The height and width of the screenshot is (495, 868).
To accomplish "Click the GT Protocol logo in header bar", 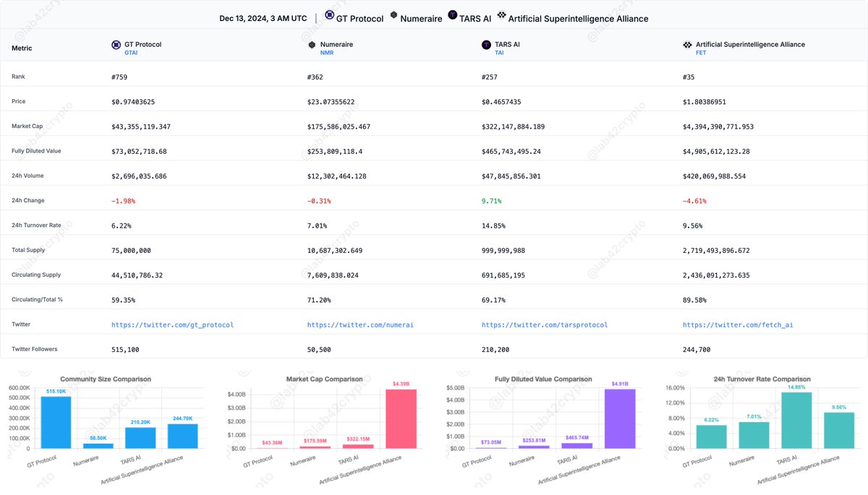I will (x=330, y=15).
